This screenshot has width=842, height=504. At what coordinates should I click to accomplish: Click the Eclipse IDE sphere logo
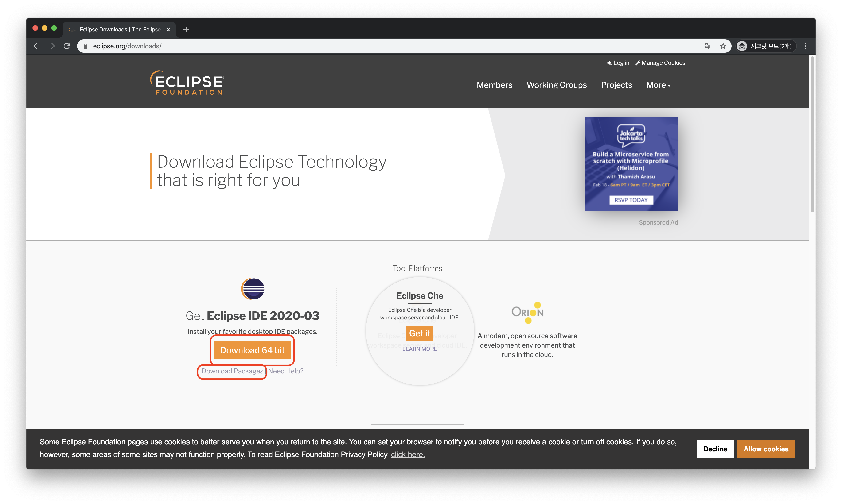253,289
